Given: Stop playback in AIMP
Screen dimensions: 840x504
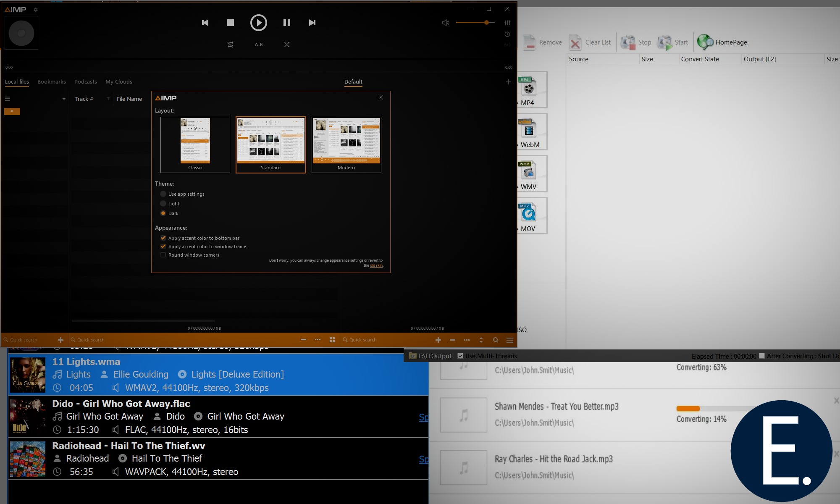Looking at the screenshot, I should click(231, 23).
